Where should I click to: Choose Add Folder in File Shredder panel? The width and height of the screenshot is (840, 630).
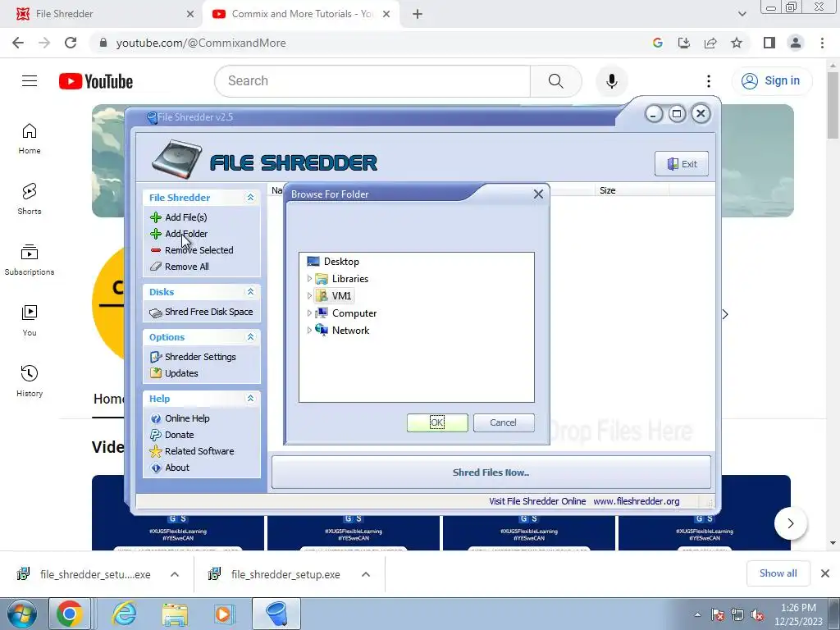pyautogui.click(x=178, y=234)
